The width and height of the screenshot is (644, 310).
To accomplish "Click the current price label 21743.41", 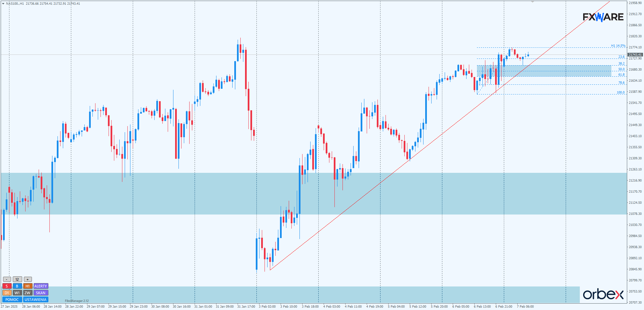I will [635, 54].
